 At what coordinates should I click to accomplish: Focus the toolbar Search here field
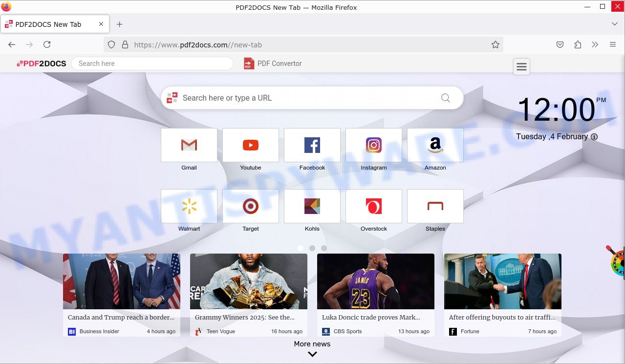[152, 64]
